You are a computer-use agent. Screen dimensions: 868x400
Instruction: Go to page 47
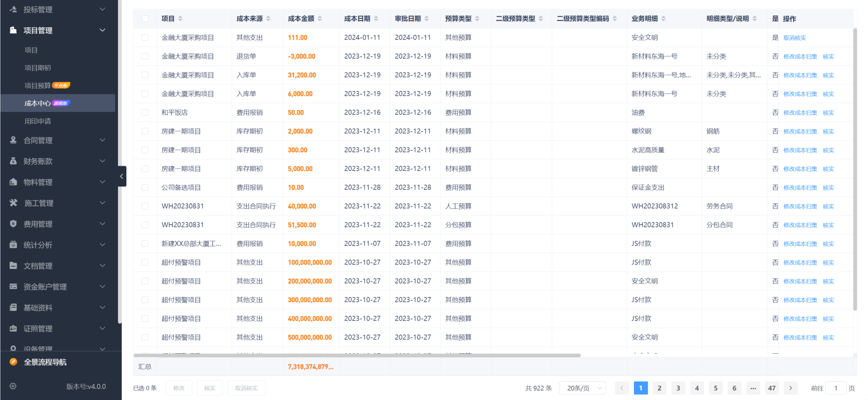pos(772,388)
